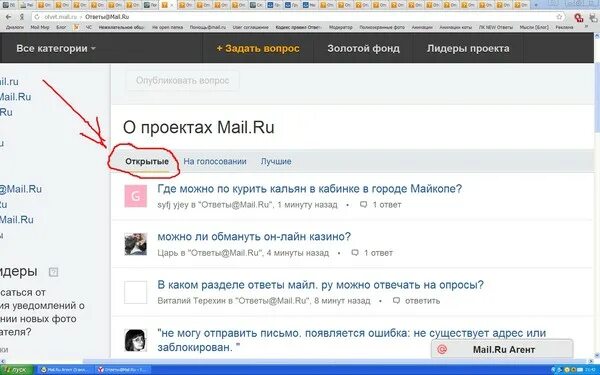Click the system tray clock
The width and height of the screenshot is (600, 375).
tap(591, 370)
